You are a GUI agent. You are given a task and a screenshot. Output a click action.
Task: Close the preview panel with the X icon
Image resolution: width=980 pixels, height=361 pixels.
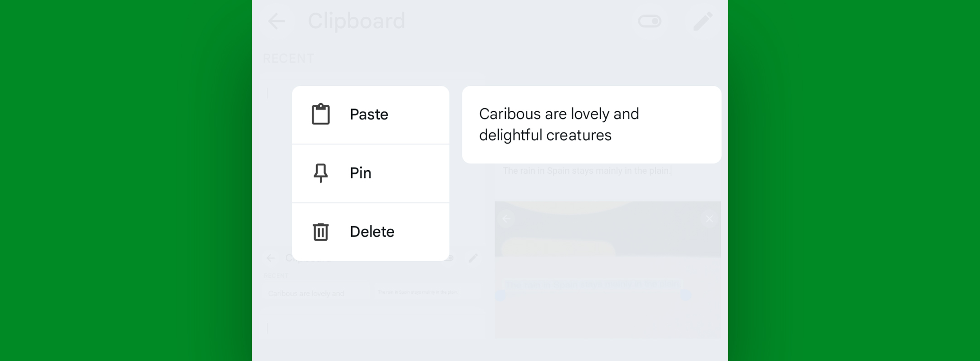[709, 219]
